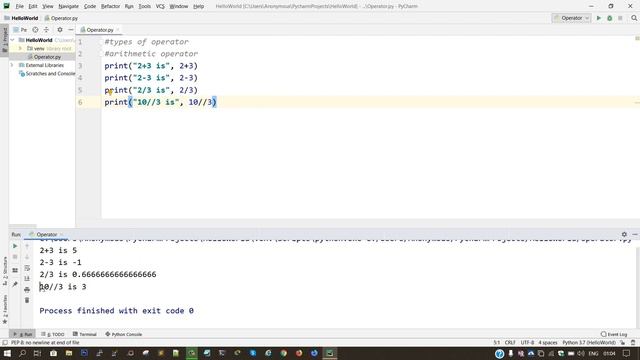Pin the Run tab with pin icon
This screenshot has width=640, height=360.
[x=15, y=284]
